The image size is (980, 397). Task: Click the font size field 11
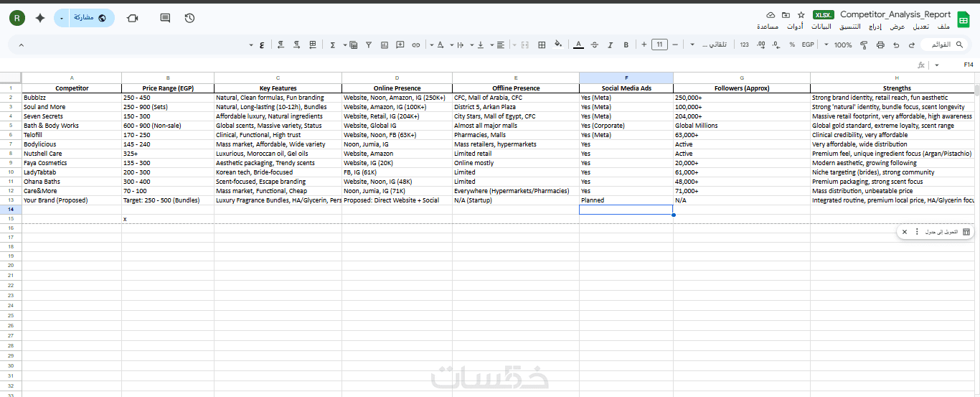659,45
